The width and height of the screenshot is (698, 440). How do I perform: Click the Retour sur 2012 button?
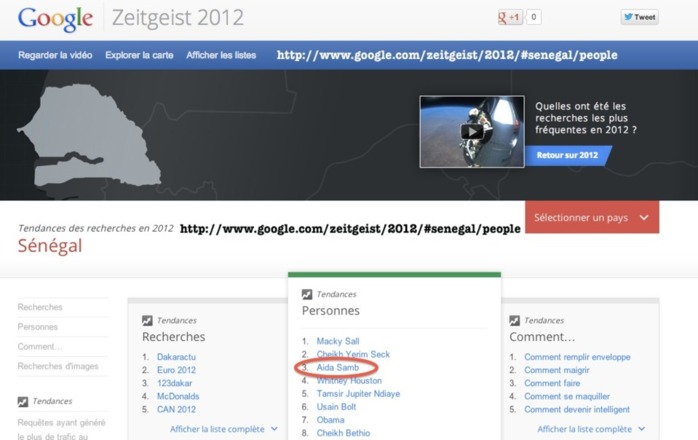567,156
